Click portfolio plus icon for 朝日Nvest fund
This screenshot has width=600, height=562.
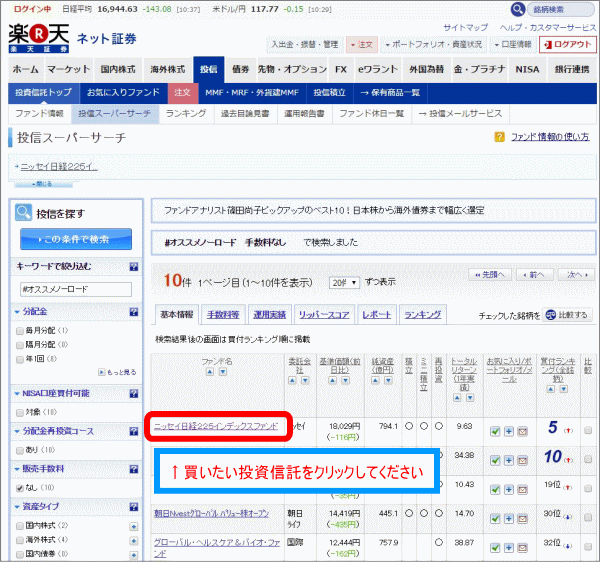509,519
